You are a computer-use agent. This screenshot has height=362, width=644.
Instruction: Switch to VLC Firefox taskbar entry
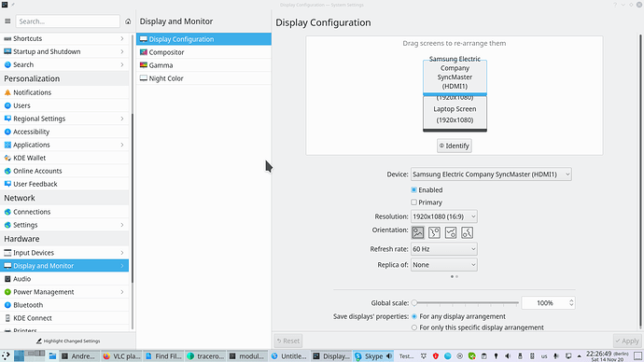[x=121, y=356]
